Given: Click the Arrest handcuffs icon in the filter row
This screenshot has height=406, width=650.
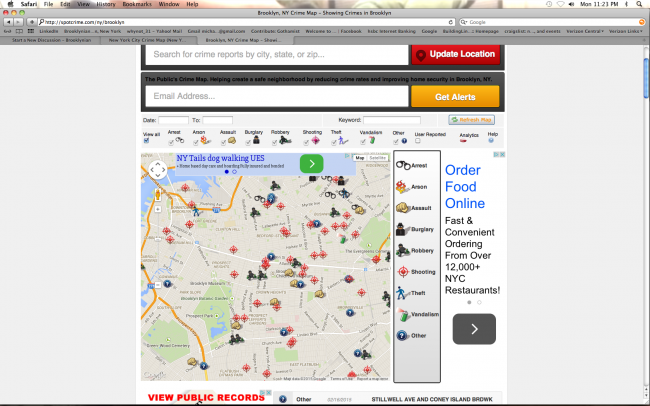Looking at the screenshot, I should pyautogui.click(x=180, y=140).
